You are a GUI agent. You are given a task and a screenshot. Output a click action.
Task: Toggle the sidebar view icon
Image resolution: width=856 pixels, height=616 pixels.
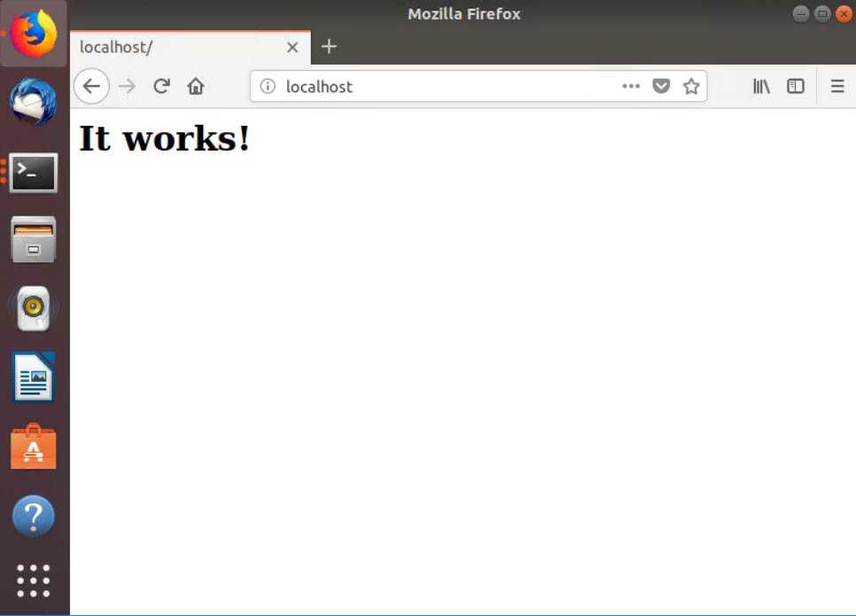[x=796, y=86]
